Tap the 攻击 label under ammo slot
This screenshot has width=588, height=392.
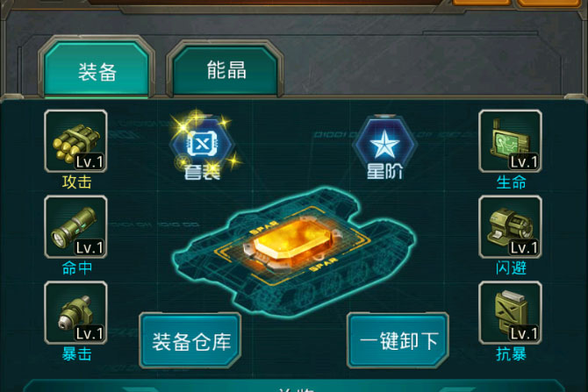coord(77,182)
